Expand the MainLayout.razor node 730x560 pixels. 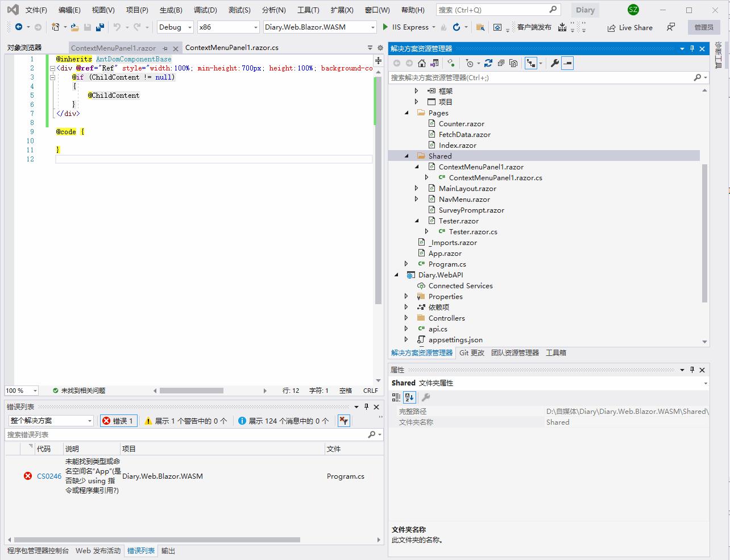coord(417,189)
